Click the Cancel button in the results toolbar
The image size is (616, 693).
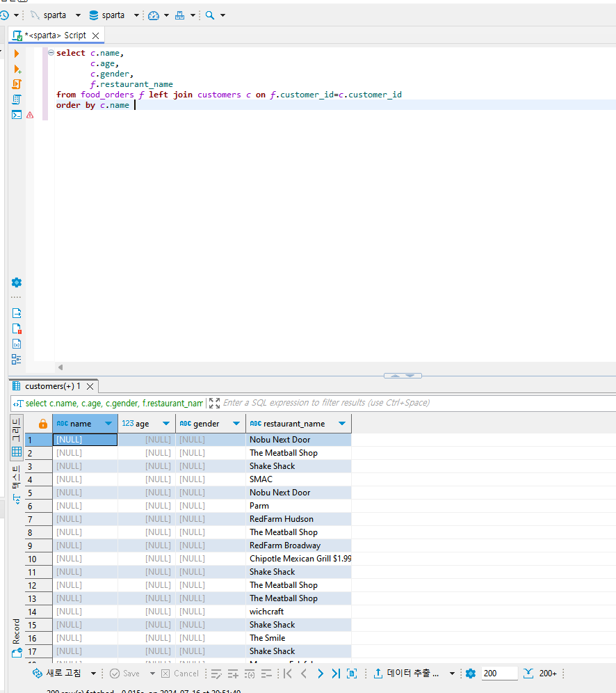click(179, 673)
